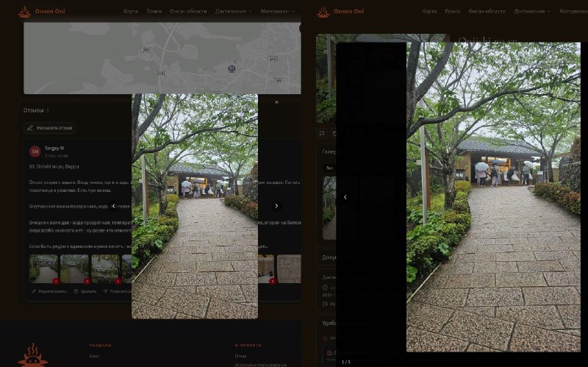Open Онсэн-области in right window navigation
The height and width of the screenshot is (367, 588).
click(487, 11)
